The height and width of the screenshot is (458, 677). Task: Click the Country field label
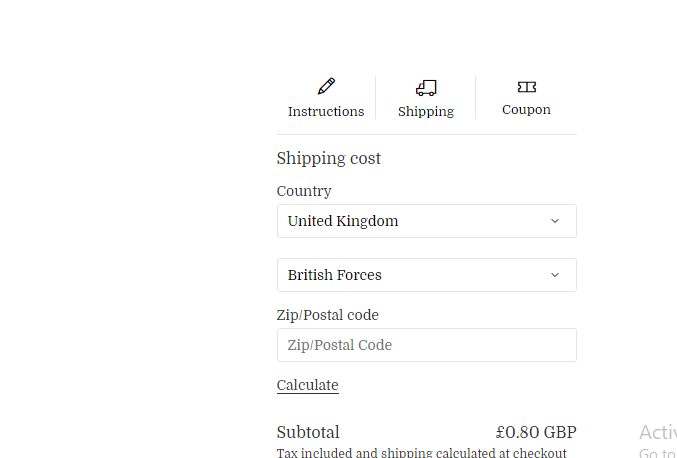pyautogui.click(x=304, y=191)
